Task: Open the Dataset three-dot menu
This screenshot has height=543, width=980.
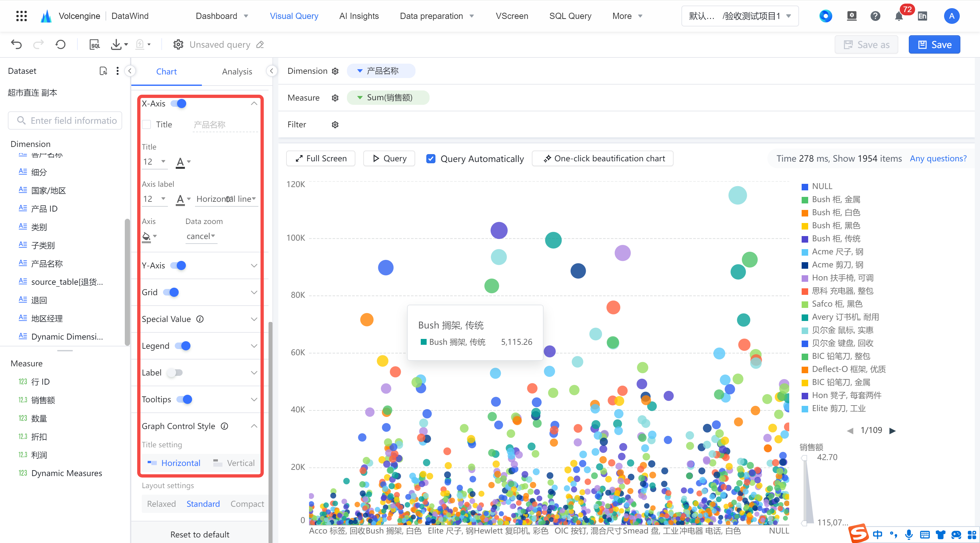Action: pyautogui.click(x=118, y=71)
